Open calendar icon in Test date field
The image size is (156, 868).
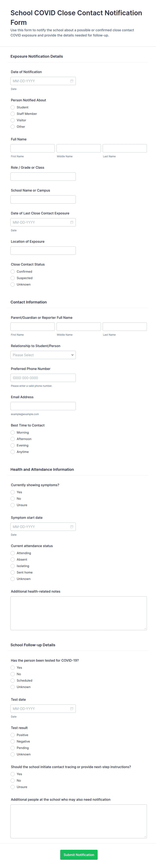[72, 709]
